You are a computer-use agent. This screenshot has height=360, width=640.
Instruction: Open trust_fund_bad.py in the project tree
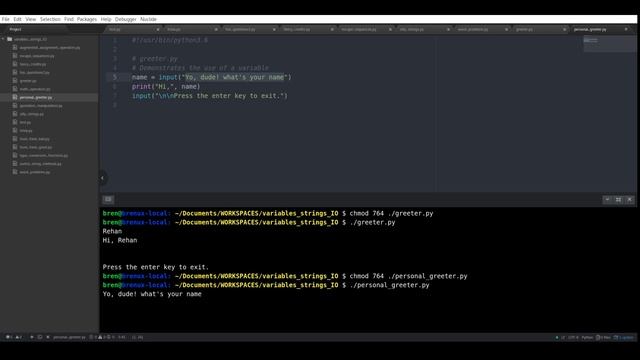point(34,139)
